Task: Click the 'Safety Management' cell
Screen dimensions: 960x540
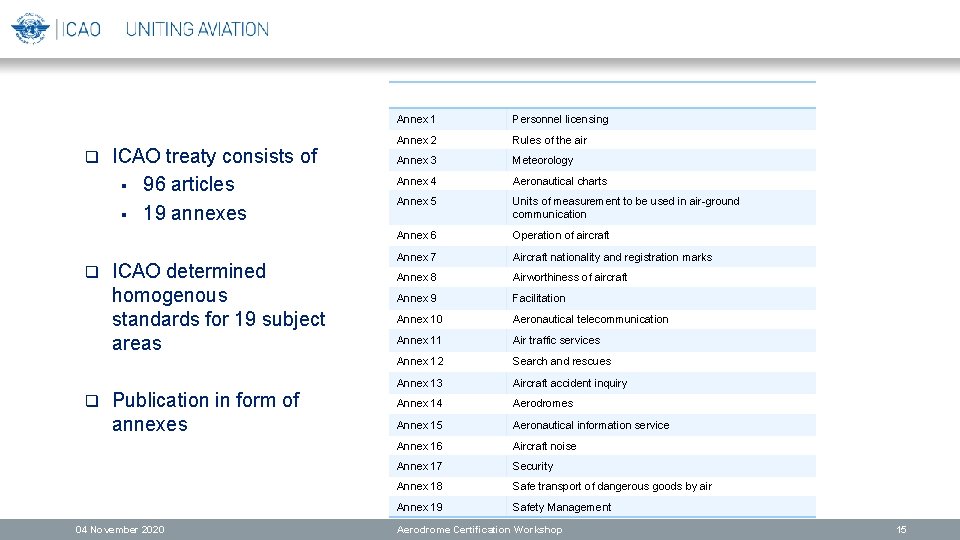Action: coord(661,507)
